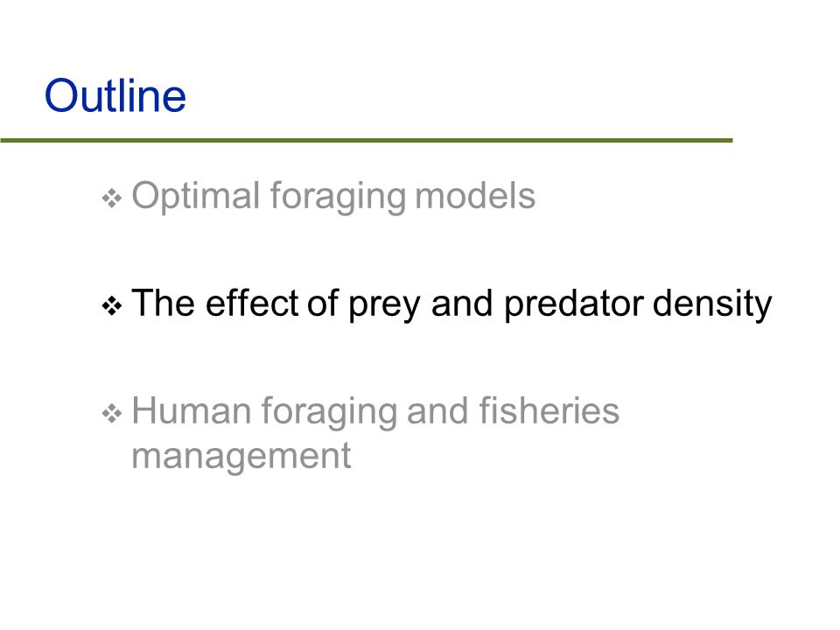
Task: Click the word predator in the black line
Action: point(574,304)
